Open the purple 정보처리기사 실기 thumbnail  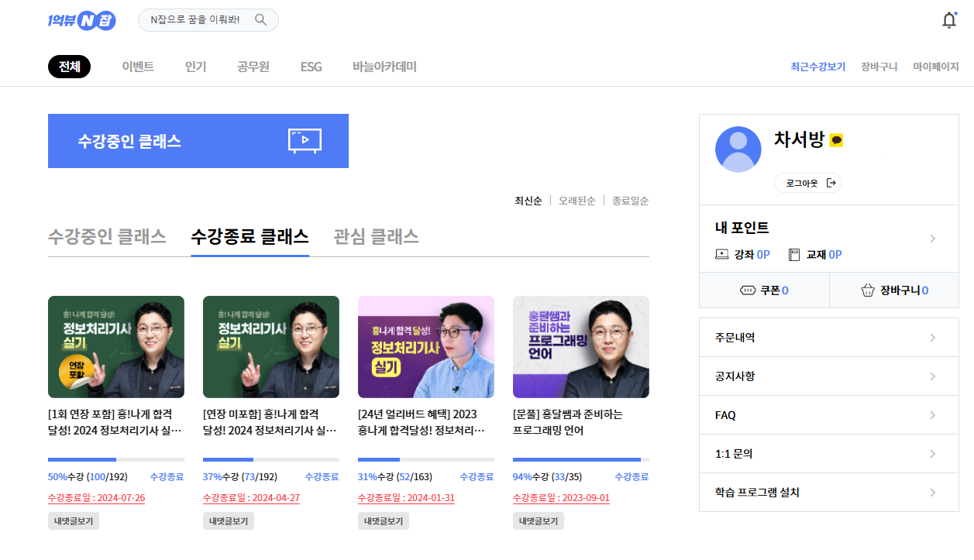tap(426, 347)
